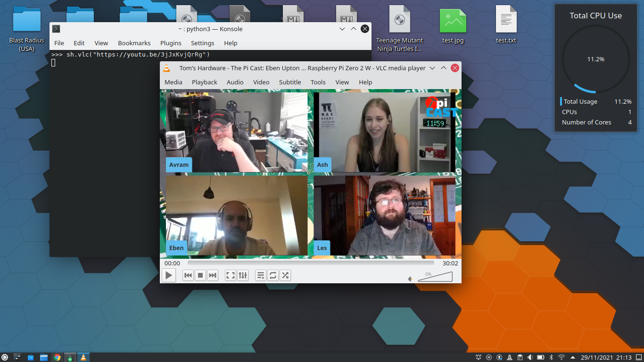Screen dimensions: 644x362
Task: Click the Number of Cores row
Action: 596,122
